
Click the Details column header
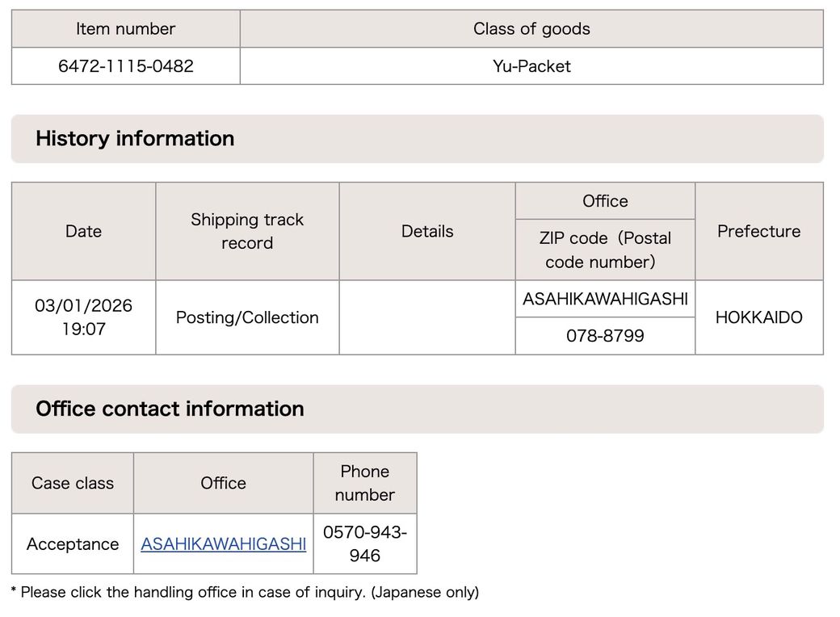click(x=427, y=232)
